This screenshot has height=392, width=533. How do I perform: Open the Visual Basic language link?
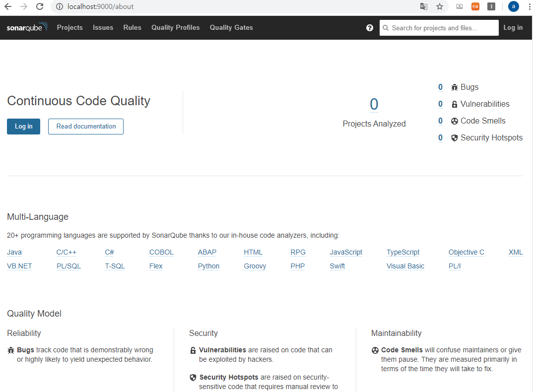405,266
